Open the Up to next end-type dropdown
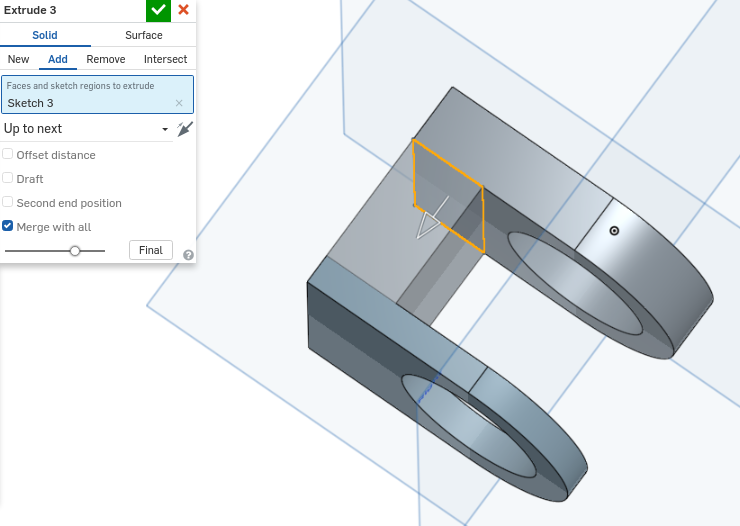Image resolution: width=740 pixels, height=526 pixels. click(x=86, y=129)
